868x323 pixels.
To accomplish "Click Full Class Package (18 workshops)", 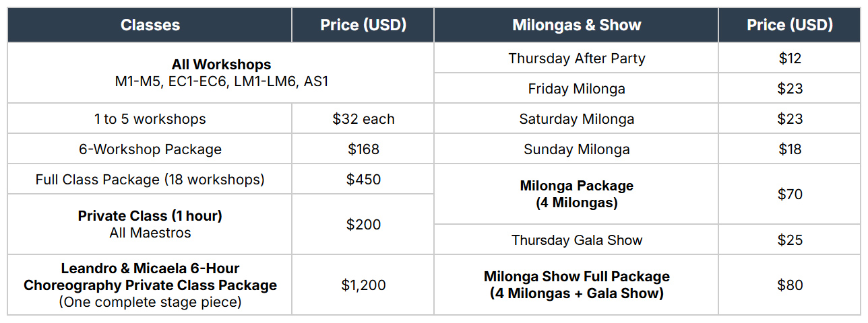I will (x=150, y=180).
